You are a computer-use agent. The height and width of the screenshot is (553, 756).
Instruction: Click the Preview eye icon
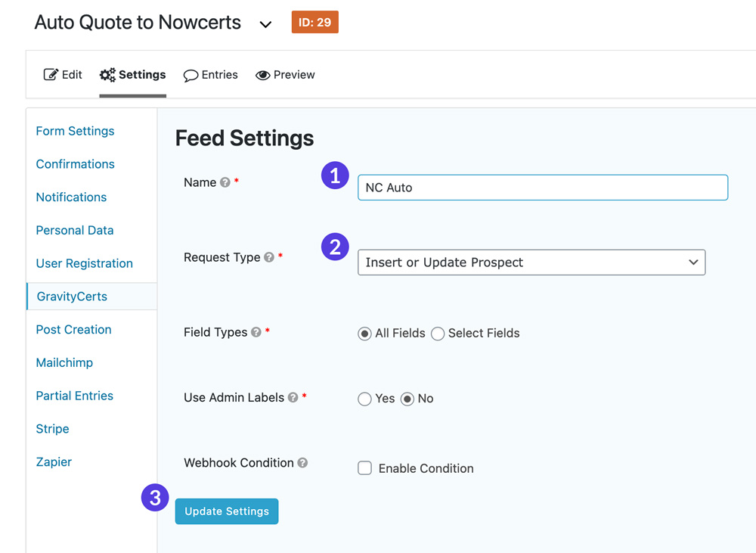262,75
